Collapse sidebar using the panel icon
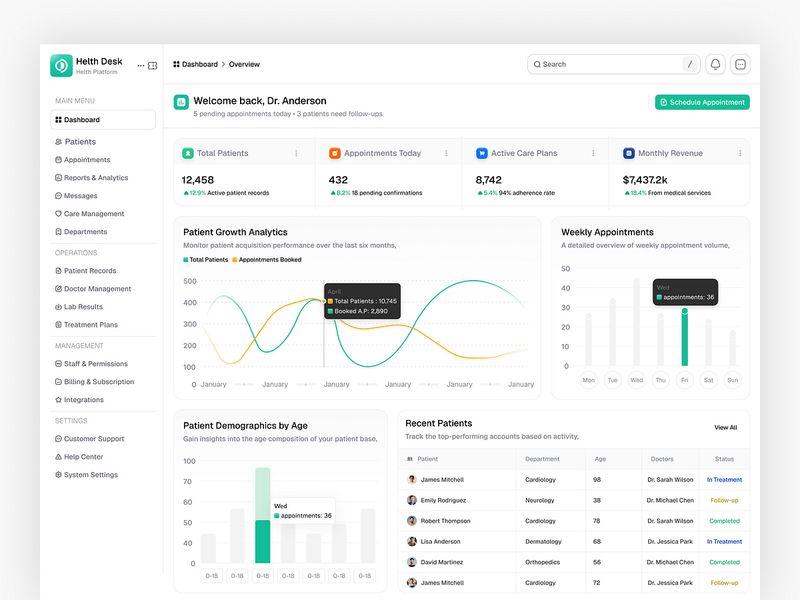Screen dimensions: 800x600 click(153, 66)
